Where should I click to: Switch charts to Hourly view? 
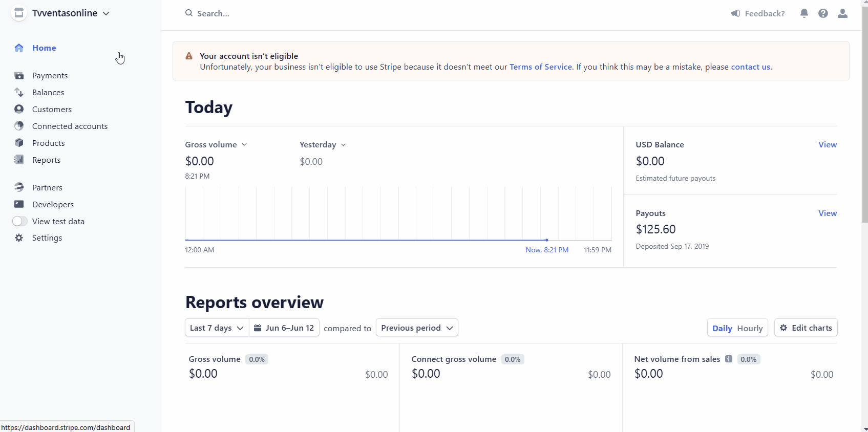[750, 329]
